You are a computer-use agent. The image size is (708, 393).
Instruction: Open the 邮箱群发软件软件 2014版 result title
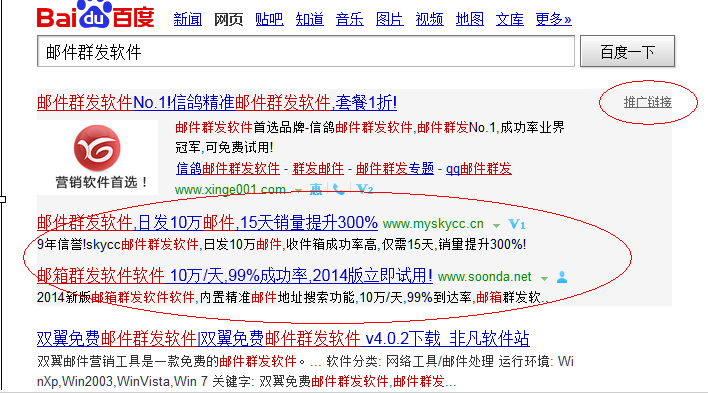click(235, 276)
